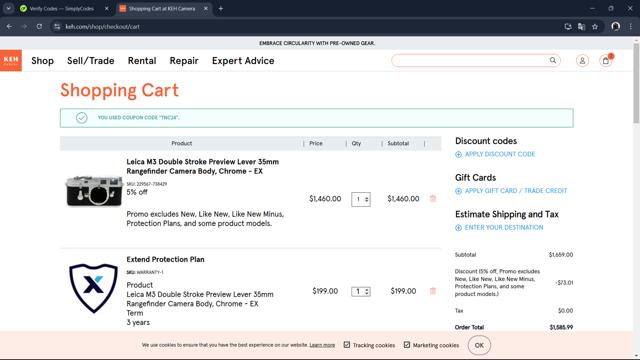Open the account profile icon
This screenshot has height=360, width=640.
click(x=582, y=61)
